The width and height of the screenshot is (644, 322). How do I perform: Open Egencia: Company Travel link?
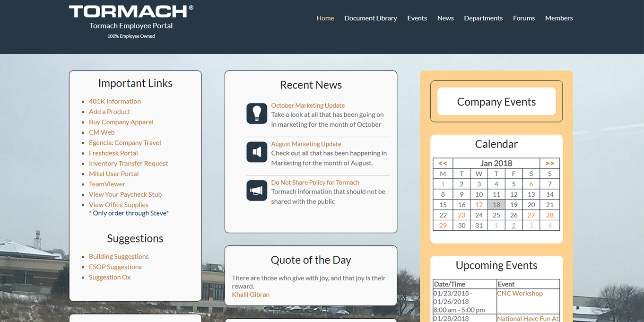click(x=125, y=142)
